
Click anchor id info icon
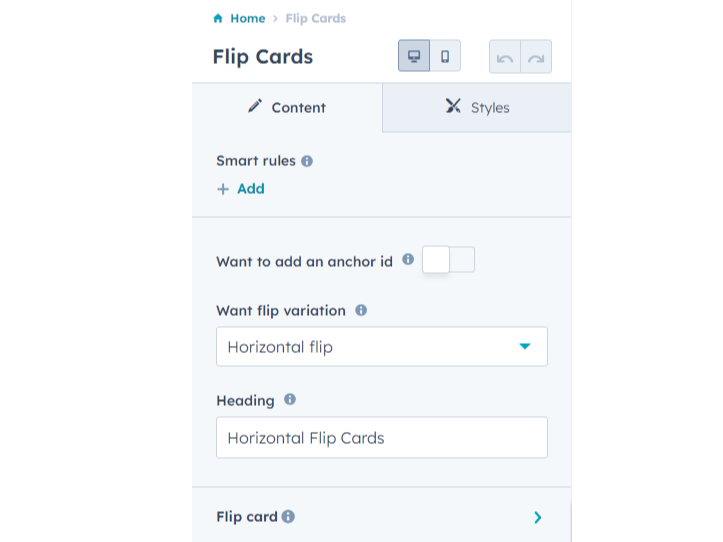point(408,259)
